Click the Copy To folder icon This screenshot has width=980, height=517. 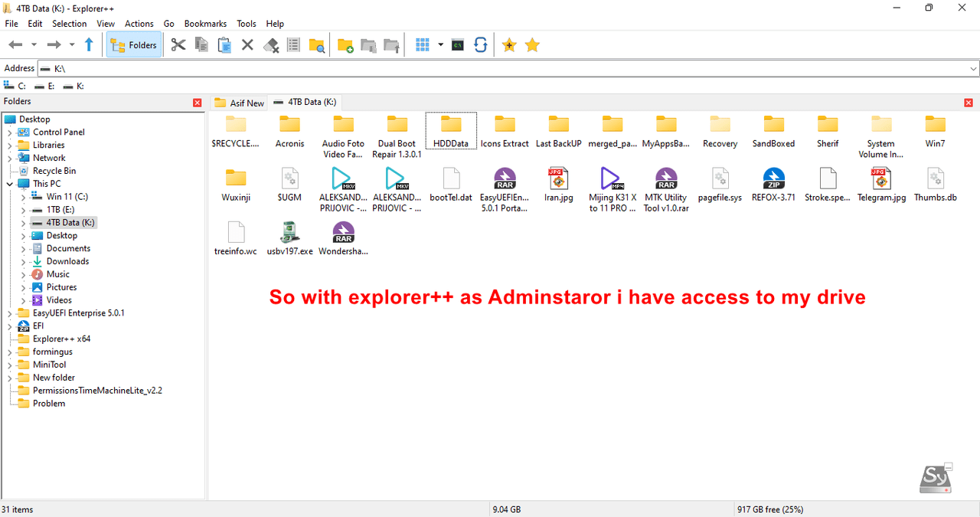(x=368, y=45)
